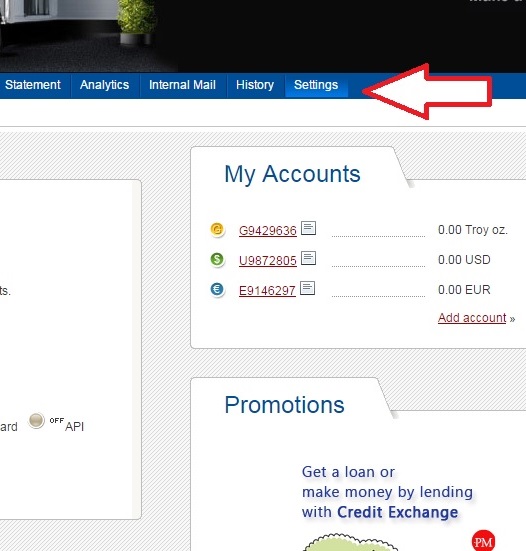Open statement icon next to G9429636
The image size is (526, 551).
tap(309, 228)
